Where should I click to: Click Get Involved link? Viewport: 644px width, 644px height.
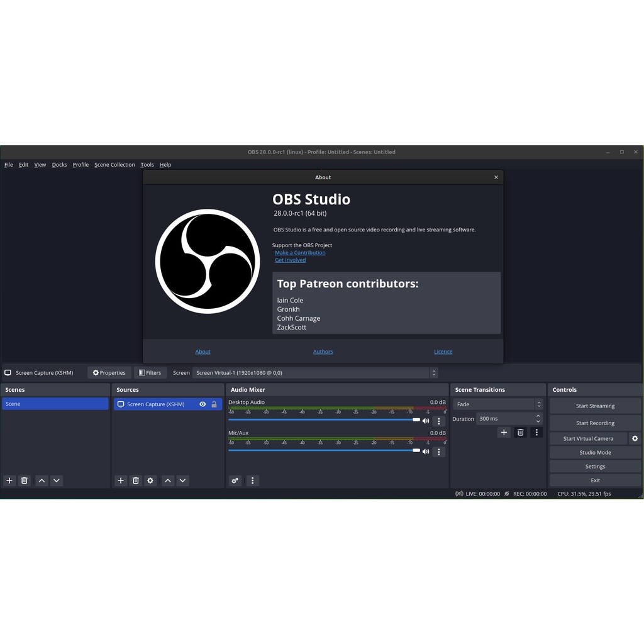290,260
